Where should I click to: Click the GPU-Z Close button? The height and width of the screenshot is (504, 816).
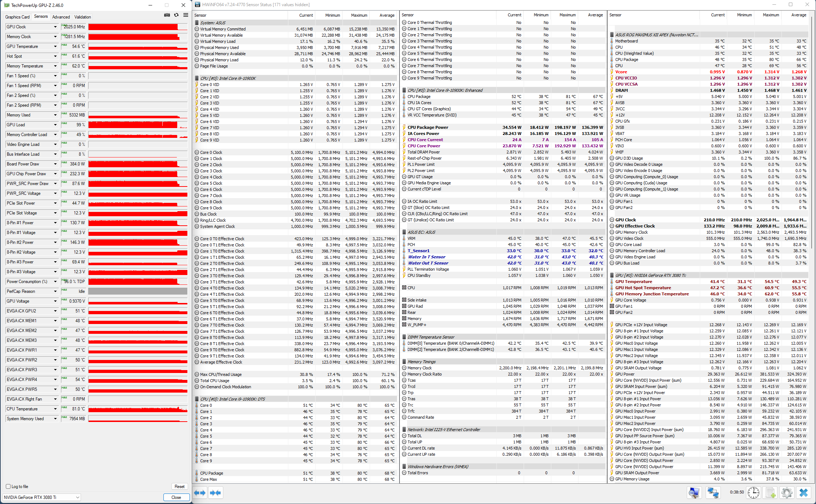[x=176, y=497]
